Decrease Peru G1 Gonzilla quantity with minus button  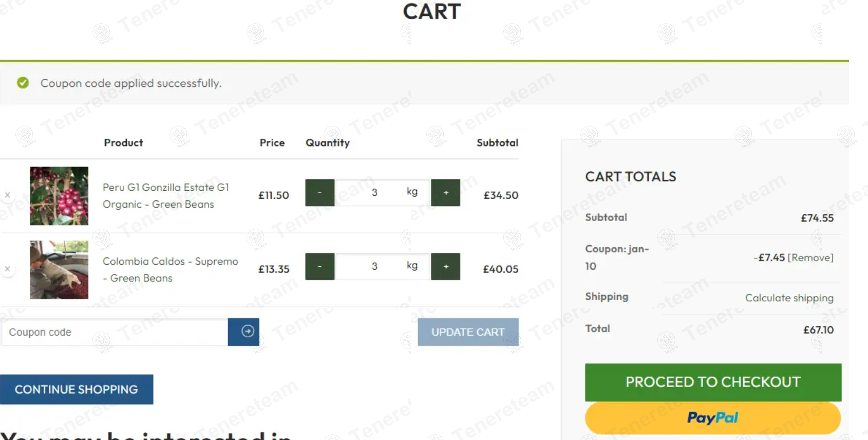pos(319,193)
